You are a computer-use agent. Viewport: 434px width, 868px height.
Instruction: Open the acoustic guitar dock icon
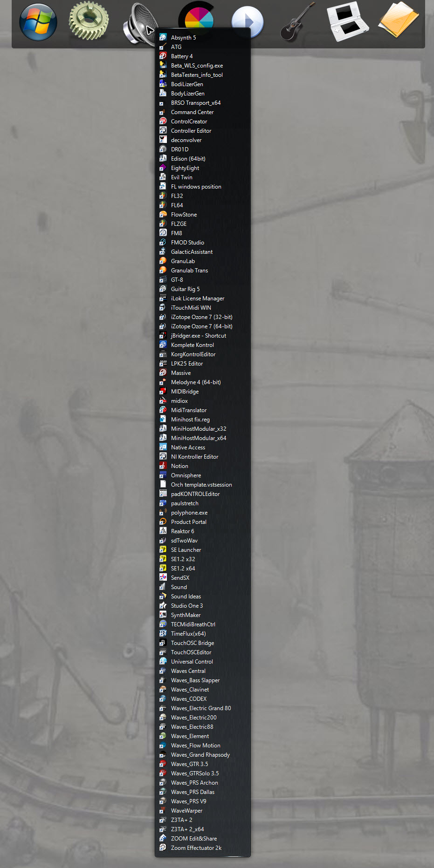point(297,22)
